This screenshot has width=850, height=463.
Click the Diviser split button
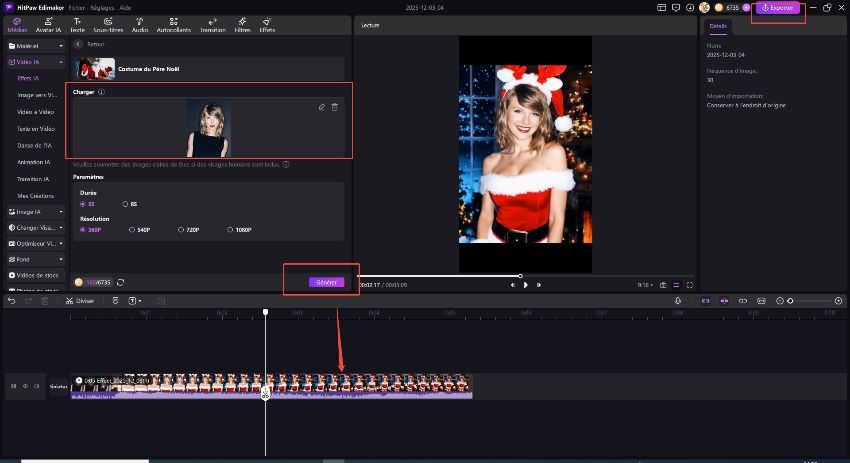(80, 300)
